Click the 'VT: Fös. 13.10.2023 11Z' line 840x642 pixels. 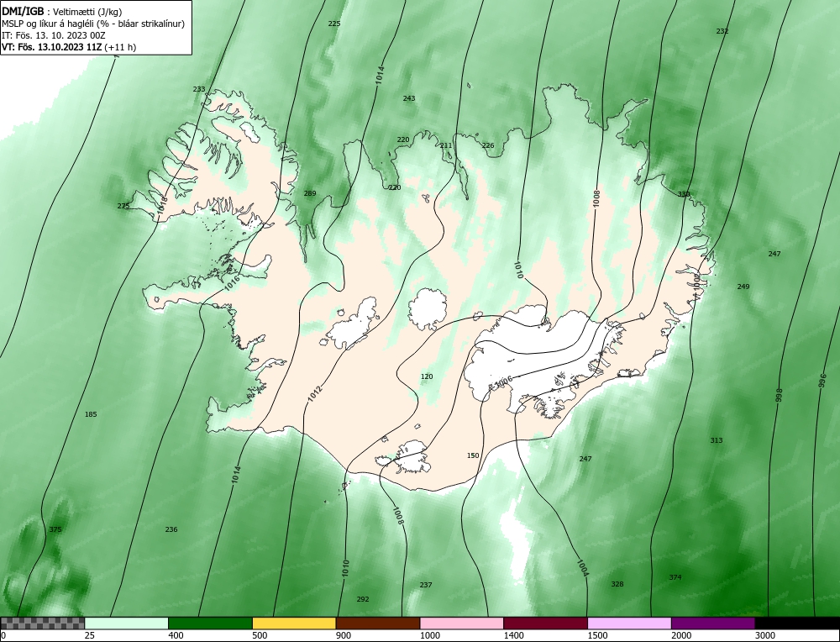point(69,47)
